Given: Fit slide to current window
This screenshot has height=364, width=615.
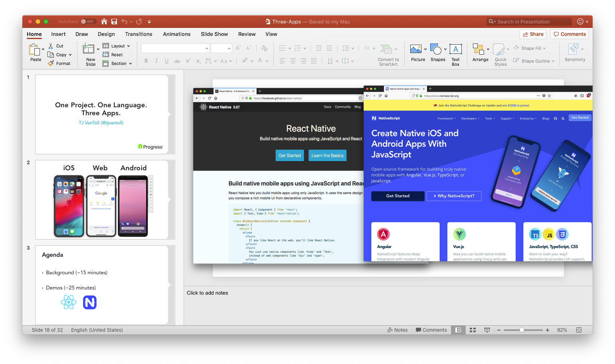Looking at the screenshot, I should point(579,330).
